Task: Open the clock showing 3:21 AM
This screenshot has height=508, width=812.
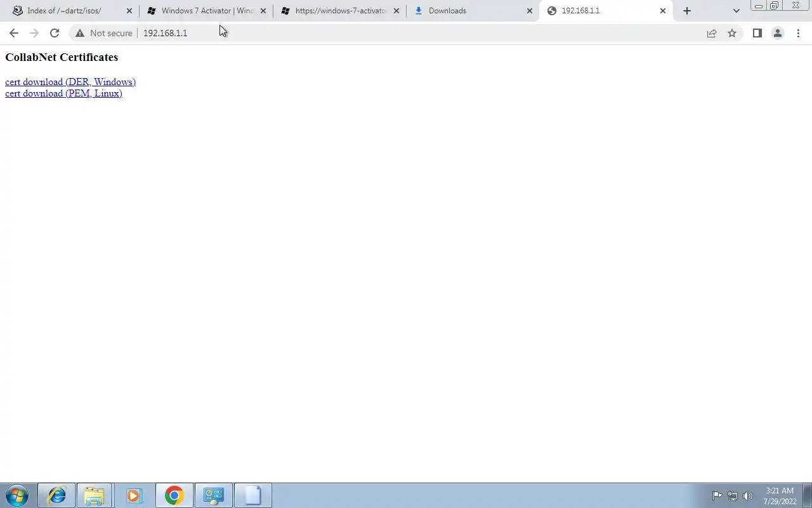Action: tap(780, 496)
